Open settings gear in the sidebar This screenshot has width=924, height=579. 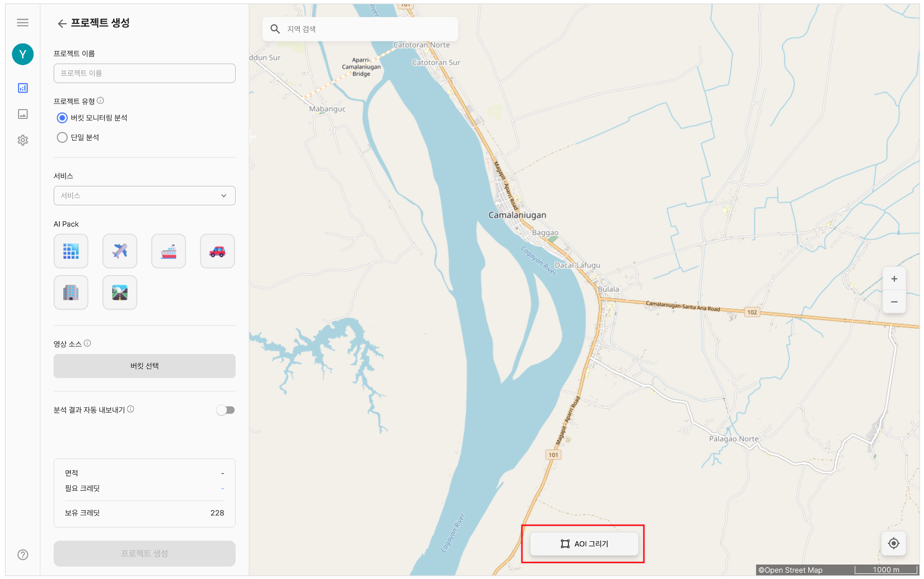tap(23, 140)
